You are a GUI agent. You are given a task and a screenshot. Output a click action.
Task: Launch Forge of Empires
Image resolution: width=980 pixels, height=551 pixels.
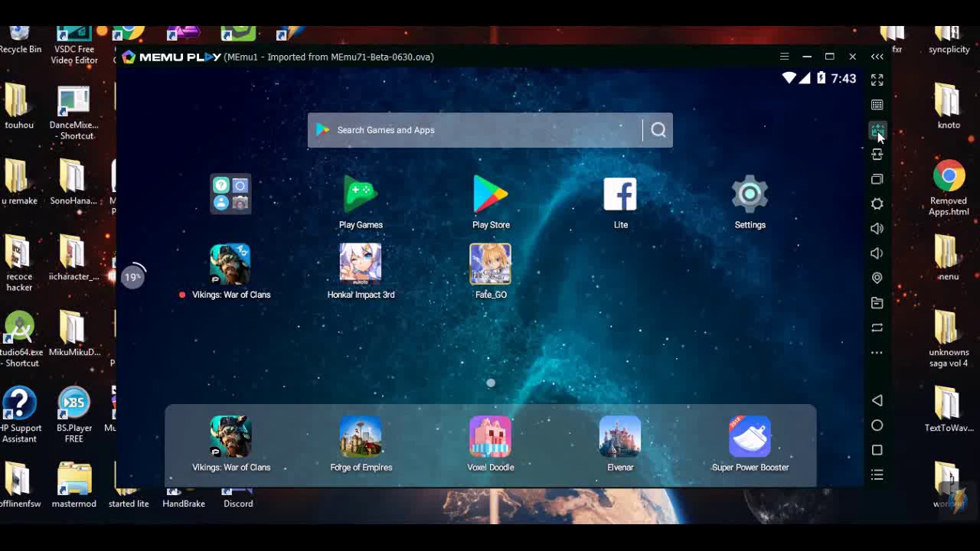pos(361,444)
